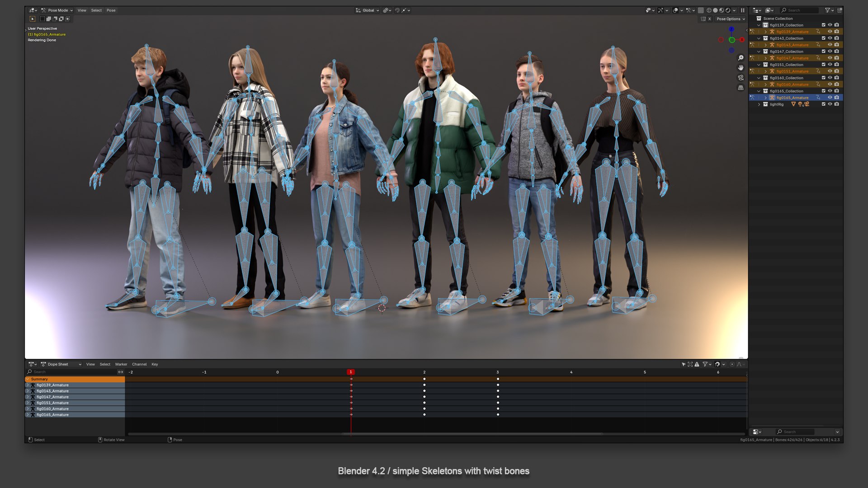Click the auto IK butterfly icon beside X
868x488 pixels.
pyautogui.click(x=703, y=19)
